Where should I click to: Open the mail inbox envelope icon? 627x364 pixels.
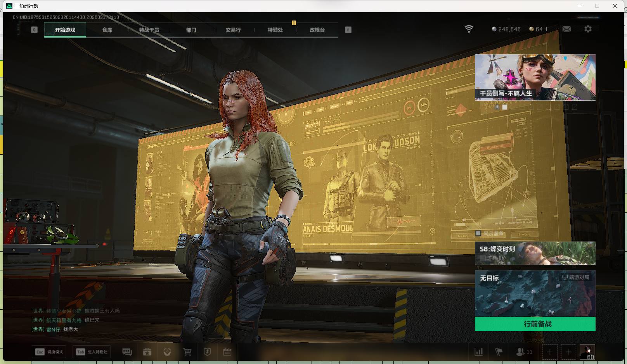tap(566, 29)
